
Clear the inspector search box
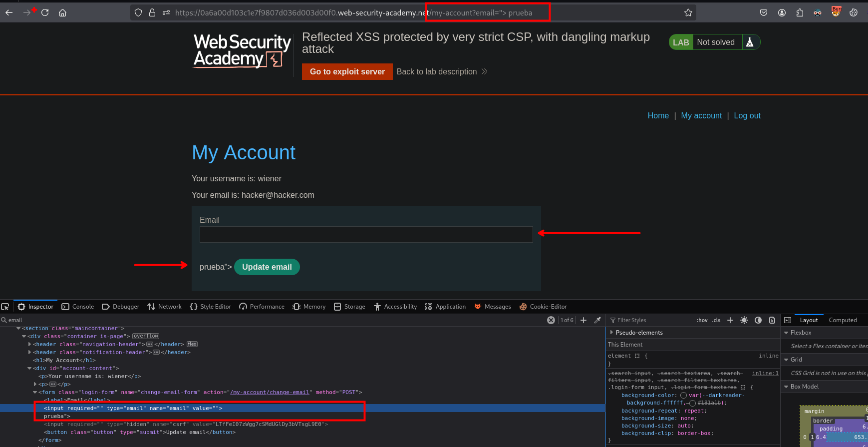point(551,320)
